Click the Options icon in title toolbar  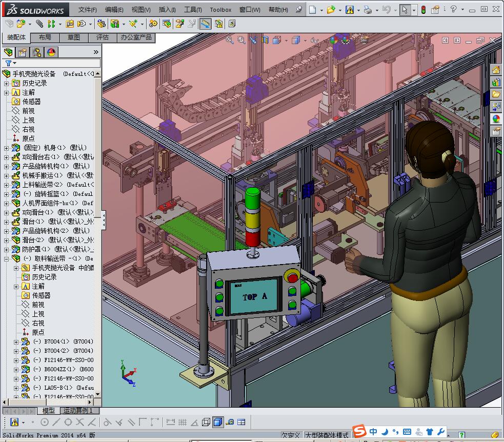435,10
